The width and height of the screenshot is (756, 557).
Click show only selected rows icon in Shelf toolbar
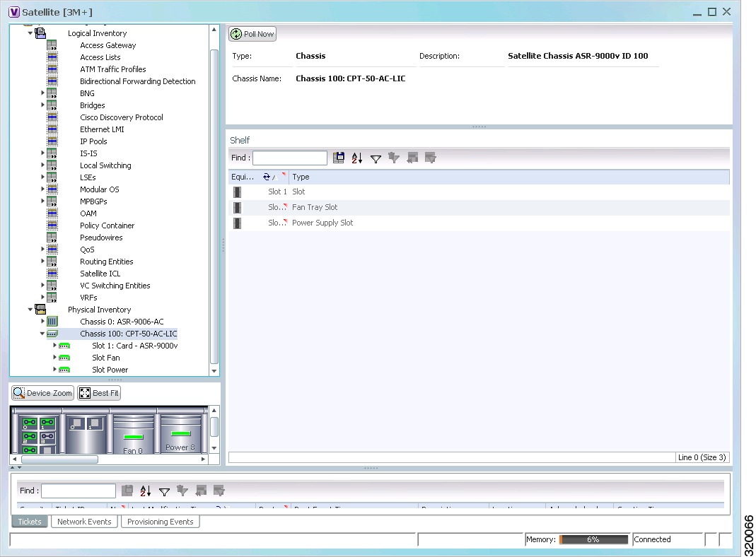click(431, 158)
